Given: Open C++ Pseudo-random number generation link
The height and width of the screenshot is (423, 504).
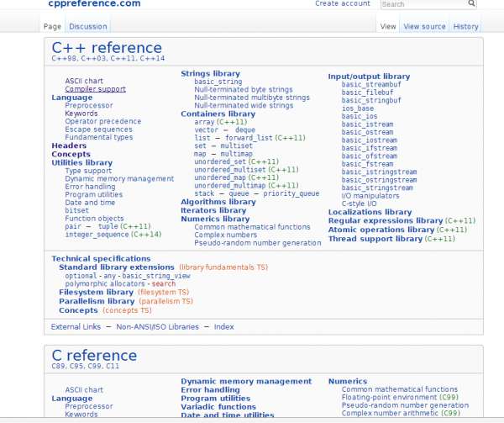Looking at the screenshot, I should (x=258, y=243).
